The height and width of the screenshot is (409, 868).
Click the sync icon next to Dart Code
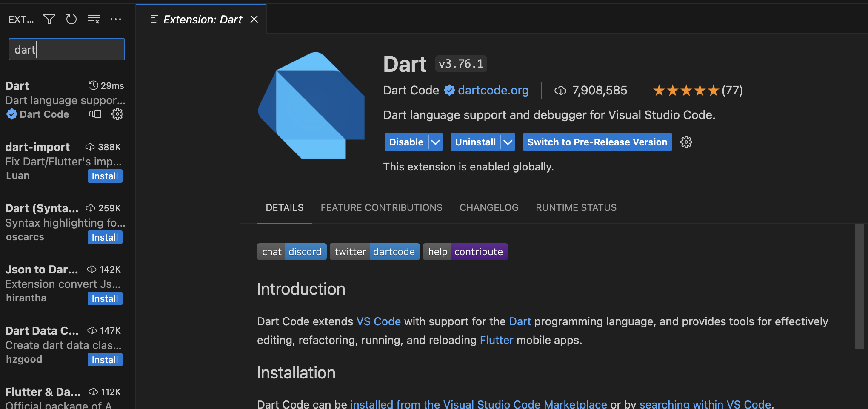tap(95, 114)
